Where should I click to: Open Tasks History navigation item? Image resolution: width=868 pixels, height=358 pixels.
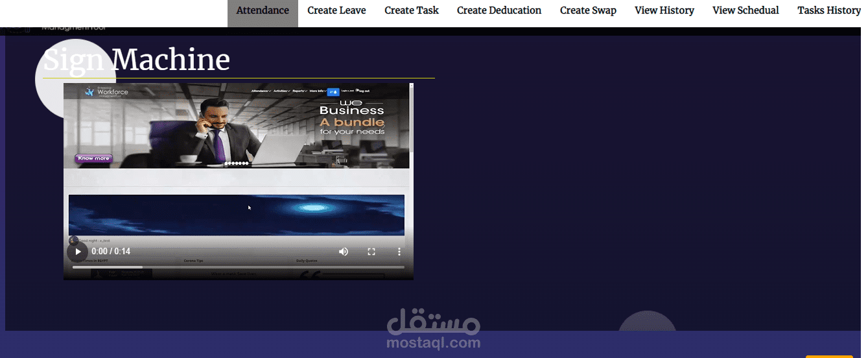point(828,11)
